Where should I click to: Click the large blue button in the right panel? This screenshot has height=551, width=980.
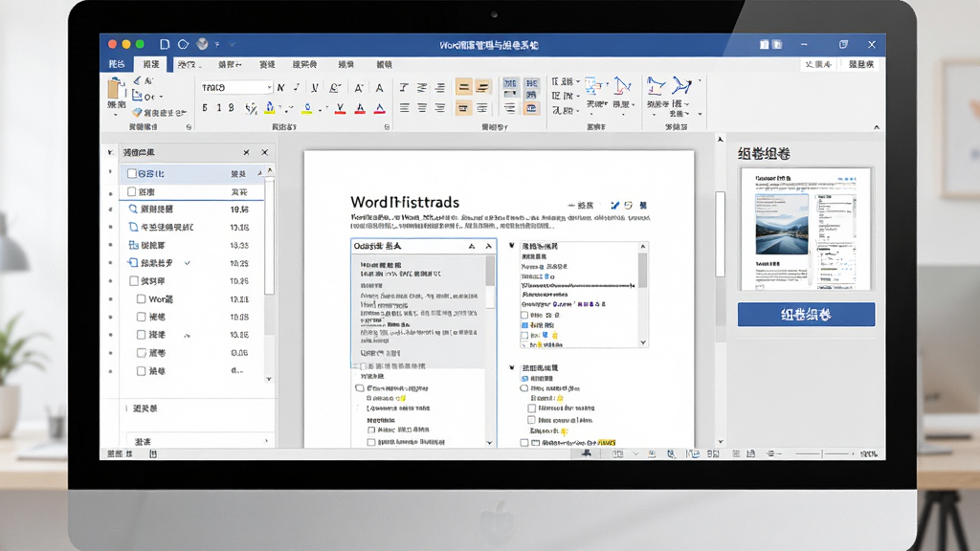[806, 314]
